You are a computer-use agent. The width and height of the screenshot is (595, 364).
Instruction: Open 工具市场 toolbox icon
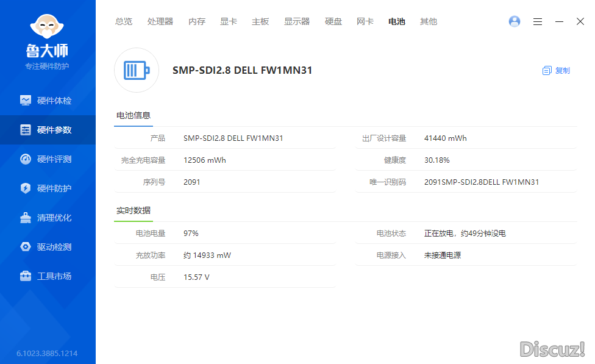coord(26,276)
